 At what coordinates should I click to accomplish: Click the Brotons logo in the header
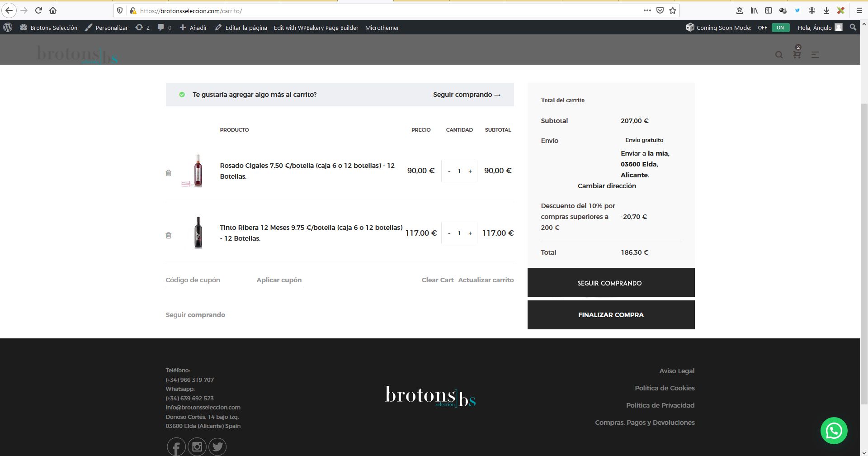[77, 55]
